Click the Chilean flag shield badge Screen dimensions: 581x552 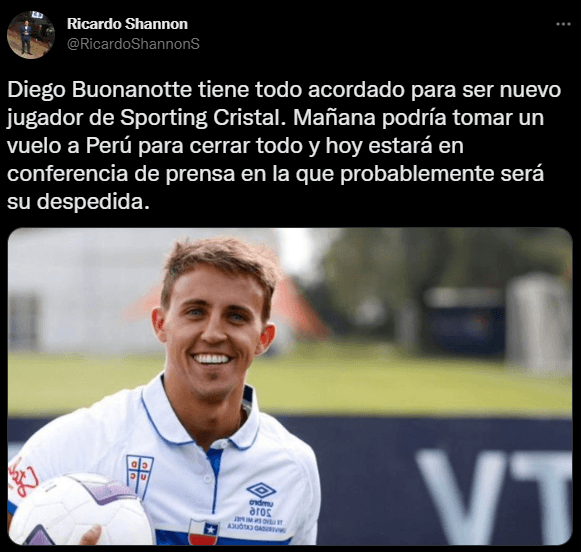click(x=203, y=532)
